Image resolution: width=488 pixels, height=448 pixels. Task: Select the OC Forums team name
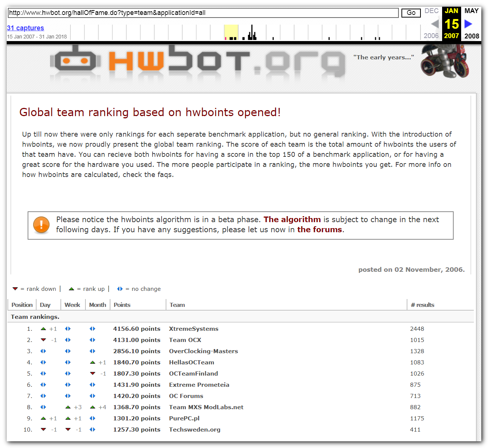coord(186,396)
